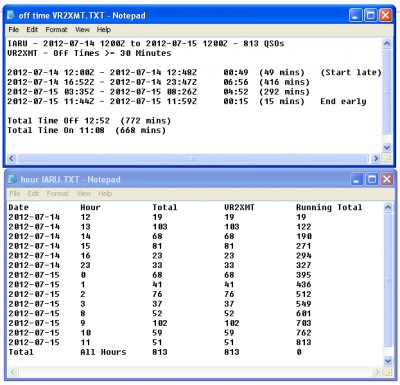Maximize the off time VR2XMT Notepad window
The height and width of the screenshot is (385, 400).
tap(370, 15)
